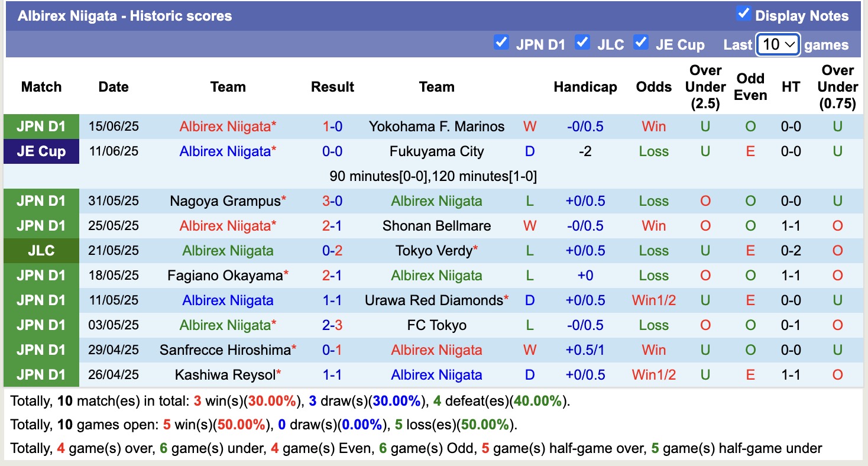The image size is (868, 466).
Task: Click the JPN D1 badge on the Sanfrecce Hiroshima row
Action: coord(41,350)
